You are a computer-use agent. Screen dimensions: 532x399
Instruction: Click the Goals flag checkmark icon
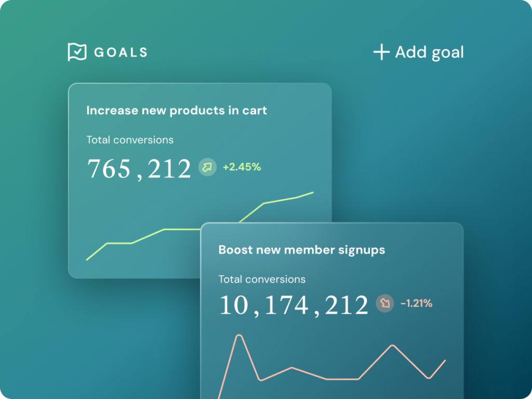click(x=77, y=52)
